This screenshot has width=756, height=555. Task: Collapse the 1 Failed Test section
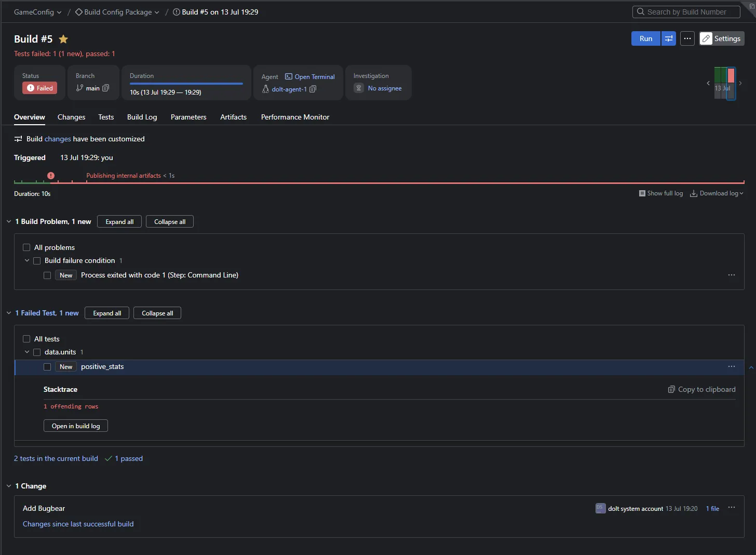[9, 313]
